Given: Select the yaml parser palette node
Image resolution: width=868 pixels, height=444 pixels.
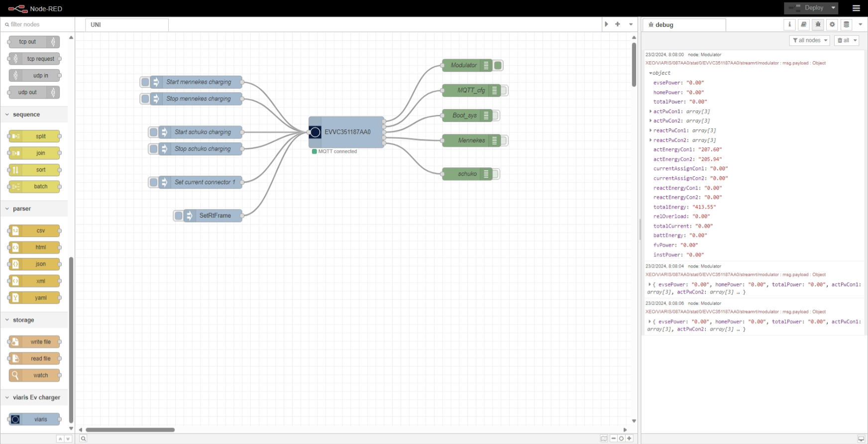Looking at the screenshot, I should (x=34, y=298).
